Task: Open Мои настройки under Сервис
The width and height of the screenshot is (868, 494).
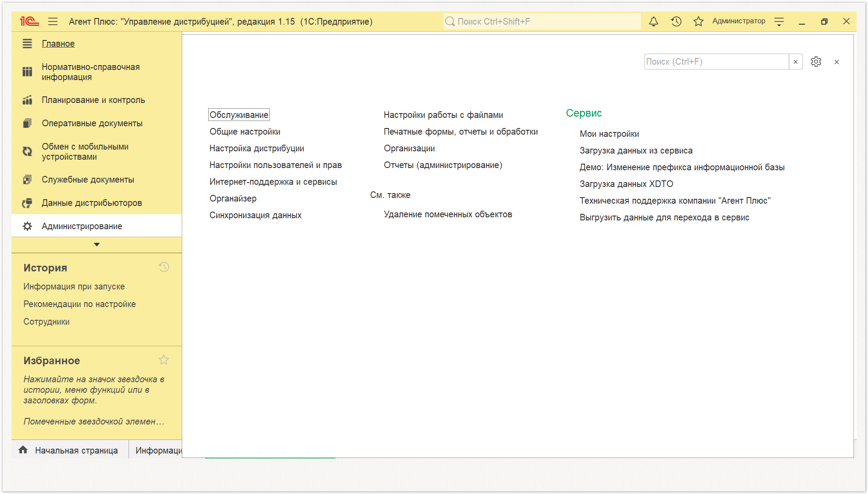Action: 609,134
